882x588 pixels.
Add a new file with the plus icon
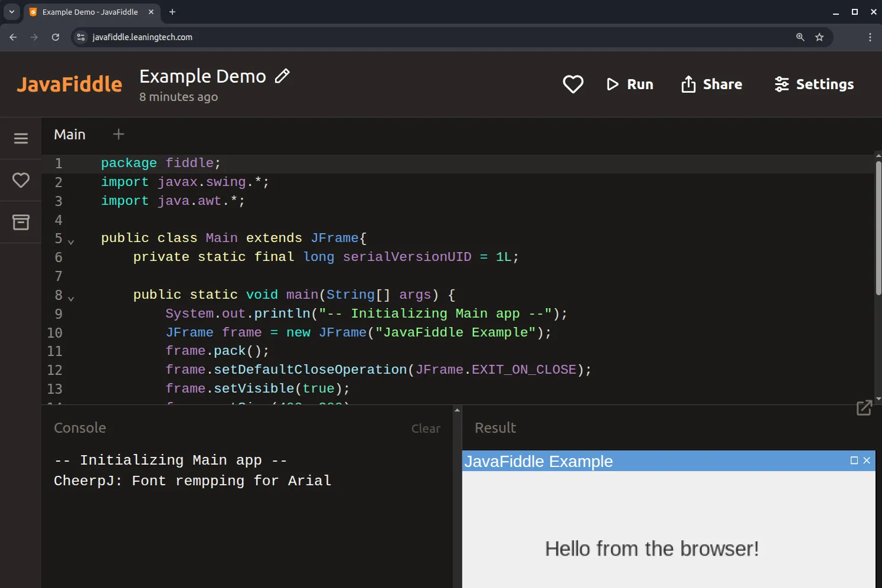click(x=118, y=134)
